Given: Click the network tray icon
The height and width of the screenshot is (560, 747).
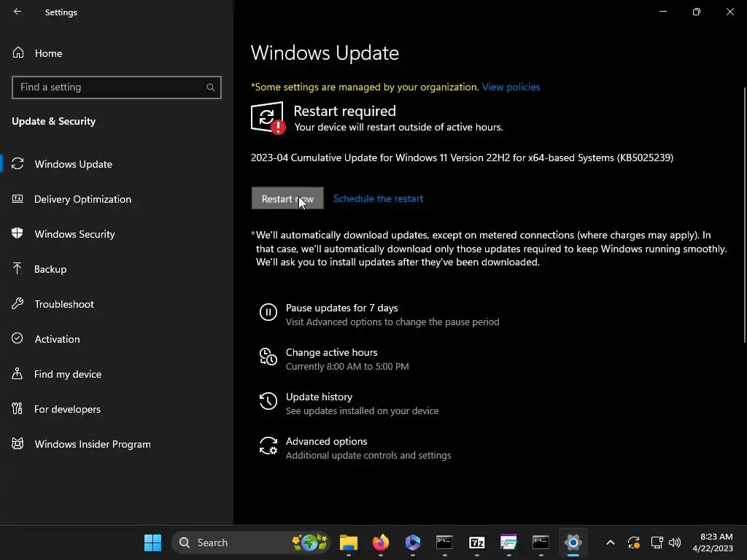Looking at the screenshot, I should coord(657,542).
